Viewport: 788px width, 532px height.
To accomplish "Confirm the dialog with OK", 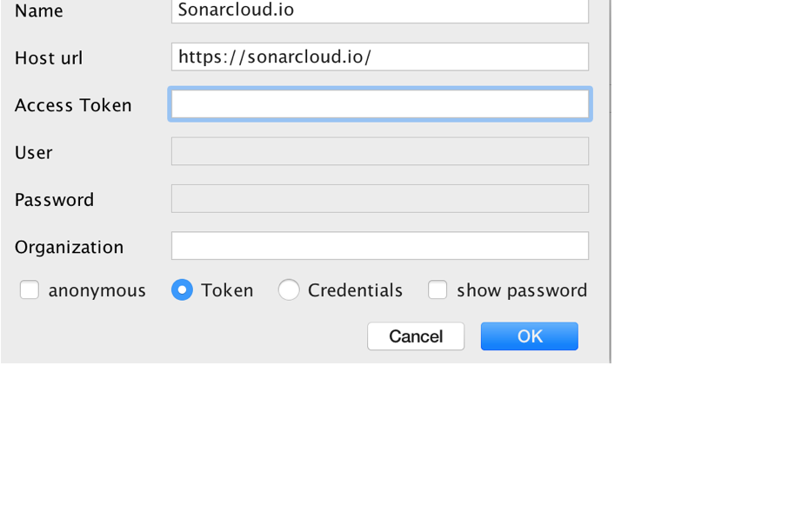I will (529, 336).
